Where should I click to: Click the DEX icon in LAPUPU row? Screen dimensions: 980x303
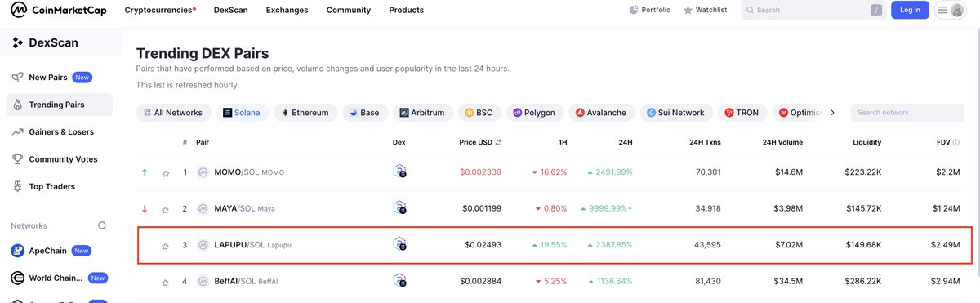click(399, 244)
